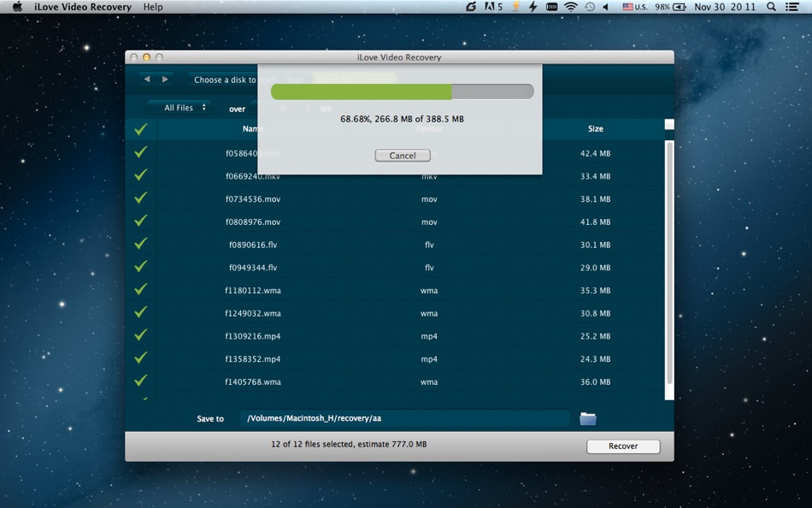
Task: Open the Help menu
Action: [x=153, y=7]
